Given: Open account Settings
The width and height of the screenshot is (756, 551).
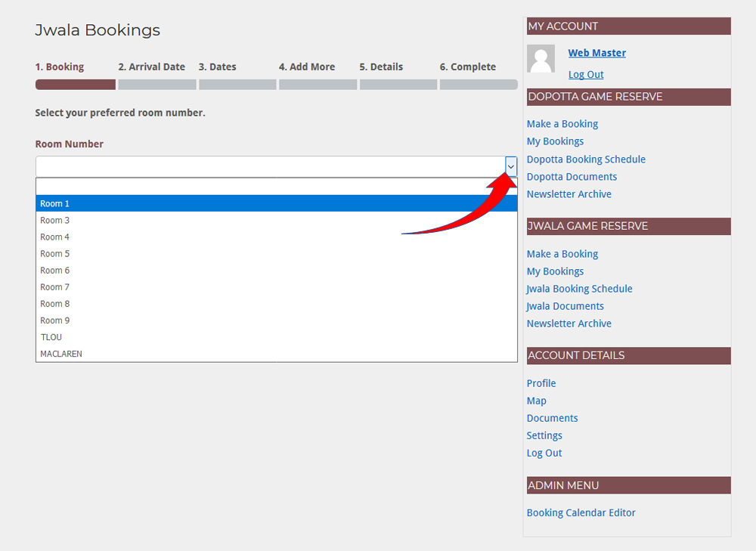Looking at the screenshot, I should click(544, 435).
